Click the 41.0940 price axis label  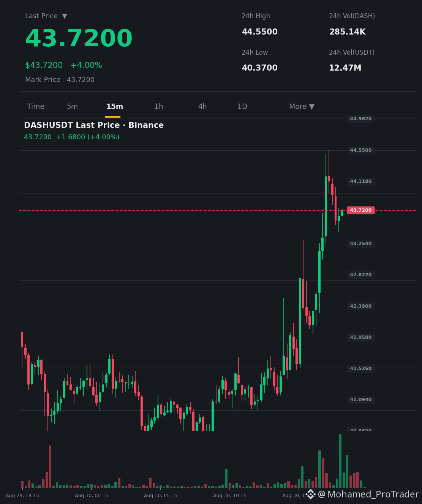point(361,400)
